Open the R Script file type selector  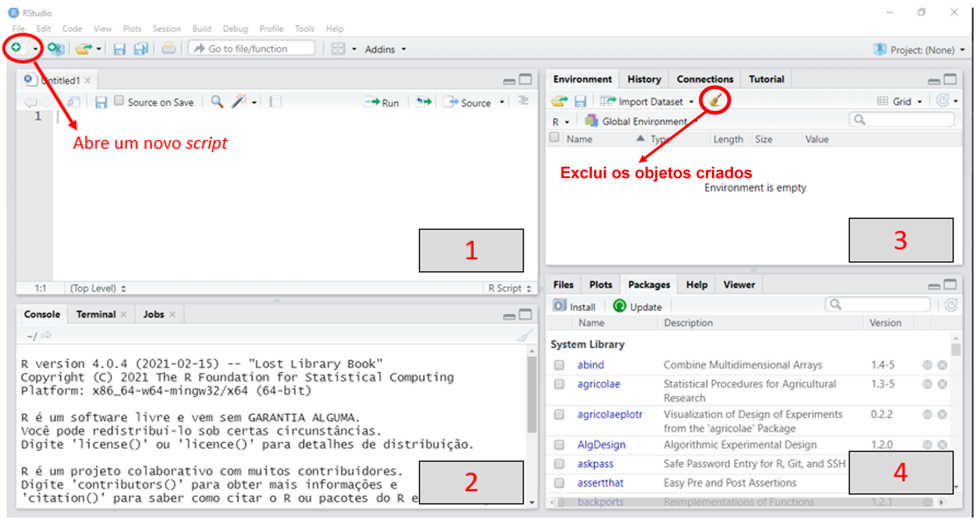[509, 288]
